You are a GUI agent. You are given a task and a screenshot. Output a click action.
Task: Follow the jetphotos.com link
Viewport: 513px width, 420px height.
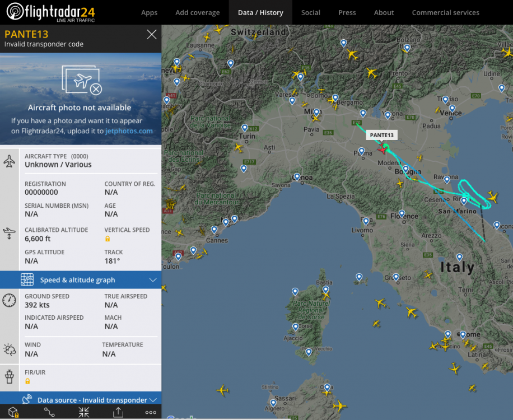click(x=129, y=131)
